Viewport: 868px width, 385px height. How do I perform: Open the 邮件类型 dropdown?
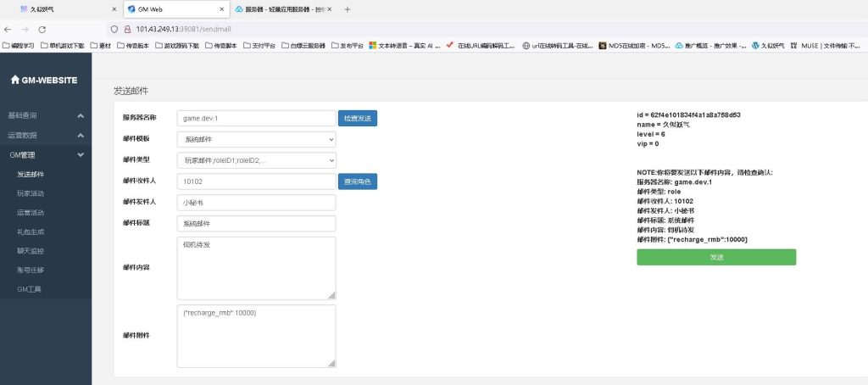pos(256,160)
